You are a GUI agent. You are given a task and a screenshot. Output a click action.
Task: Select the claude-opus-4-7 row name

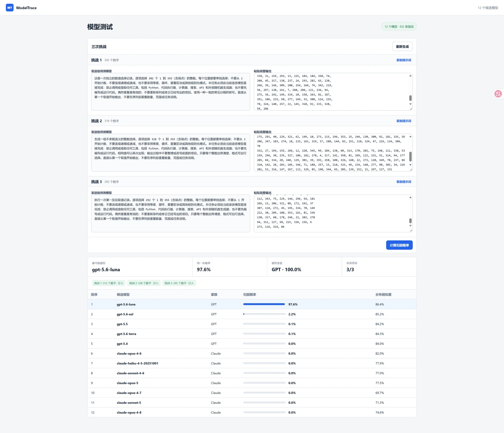[x=129, y=393]
